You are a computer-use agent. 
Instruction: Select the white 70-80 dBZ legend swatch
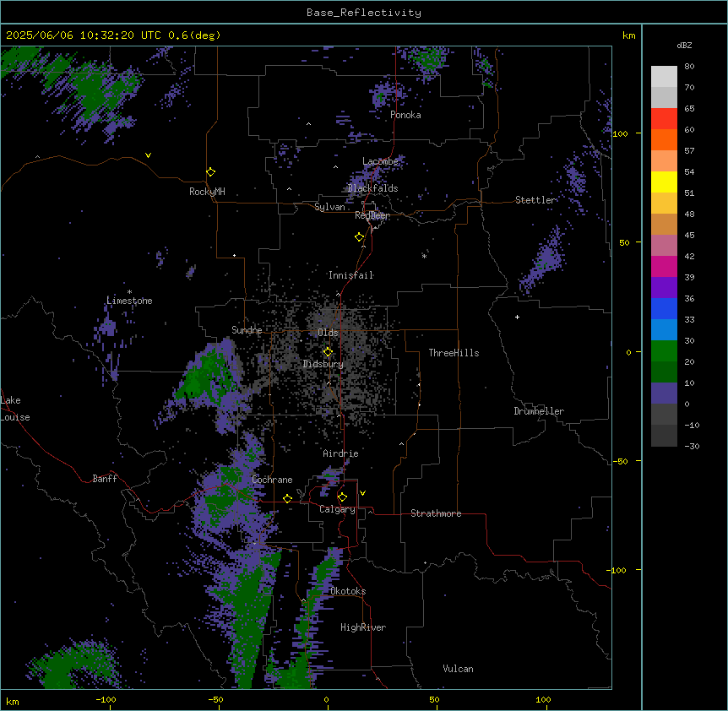tap(664, 77)
